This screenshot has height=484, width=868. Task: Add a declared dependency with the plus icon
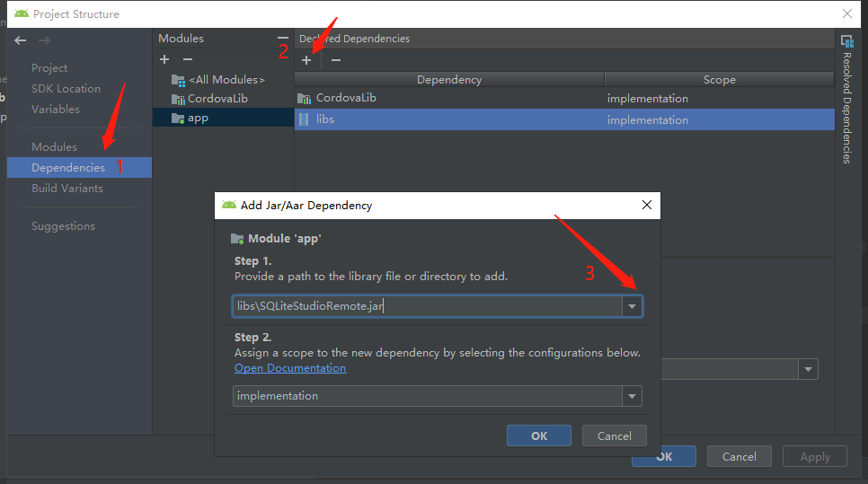coord(306,60)
